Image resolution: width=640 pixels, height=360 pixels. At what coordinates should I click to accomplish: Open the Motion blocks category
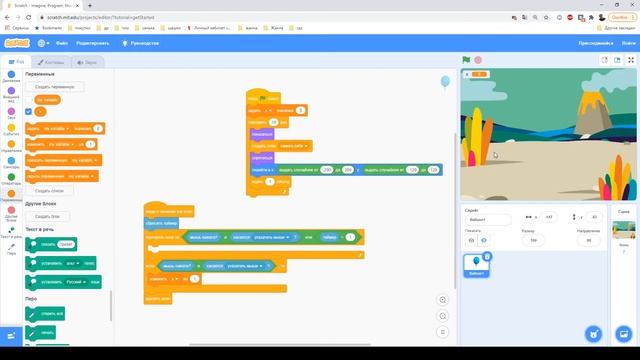pyautogui.click(x=11, y=76)
